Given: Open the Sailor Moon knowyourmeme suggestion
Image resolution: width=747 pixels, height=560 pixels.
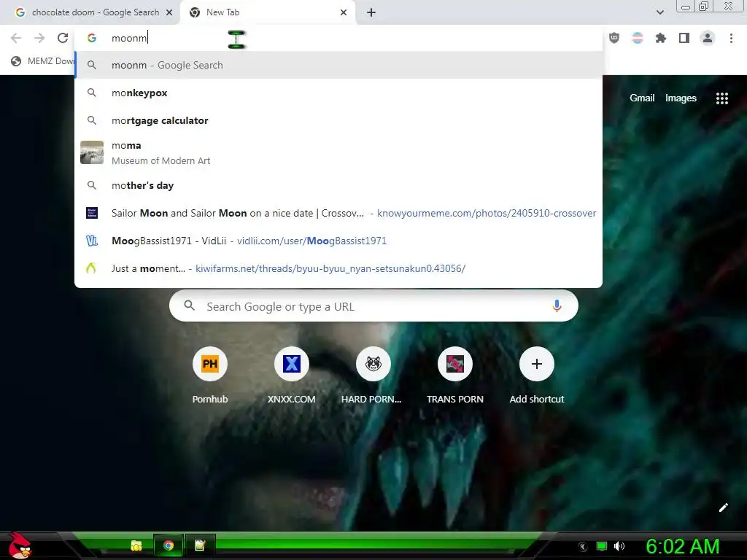Looking at the screenshot, I should pyautogui.click(x=338, y=213).
